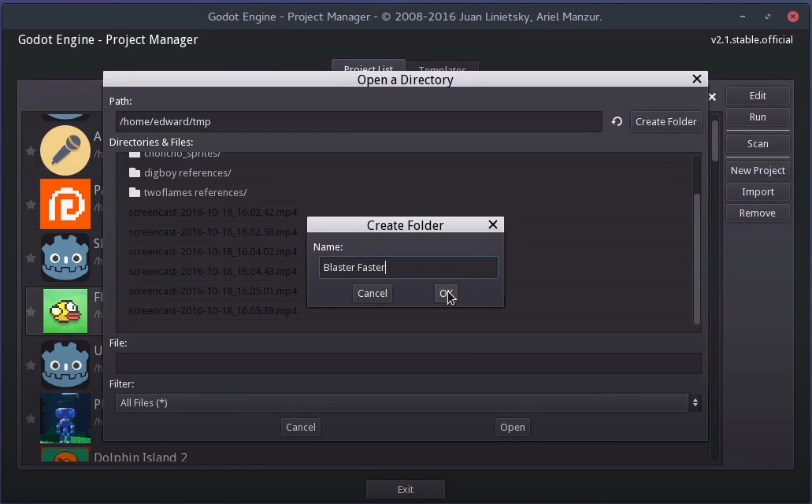This screenshot has height=504, width=812.
Task: Switch to the Templates tab
Action: coord(443,68)
